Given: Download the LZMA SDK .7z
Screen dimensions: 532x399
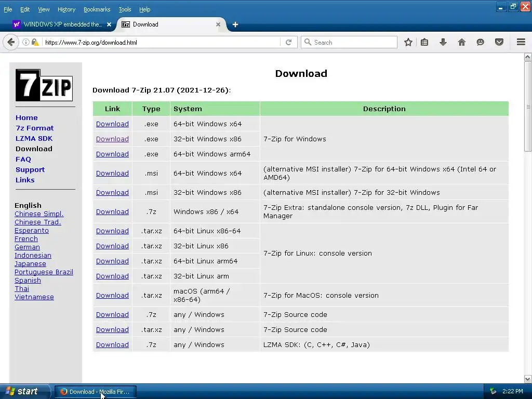Looking at the screenshot, I should point(112,345).
